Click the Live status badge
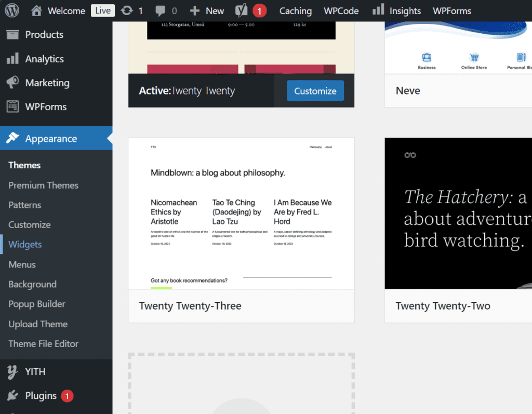This screenshot has width=532, height=414. pos(103,10)
